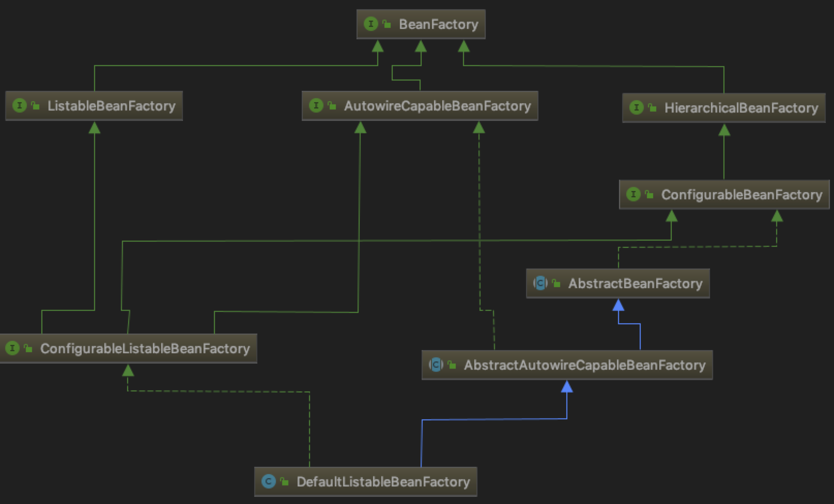
Task: Click the lock icon beside AbstractAutowireCapableBeanFactory
Action: click(452, 365)
